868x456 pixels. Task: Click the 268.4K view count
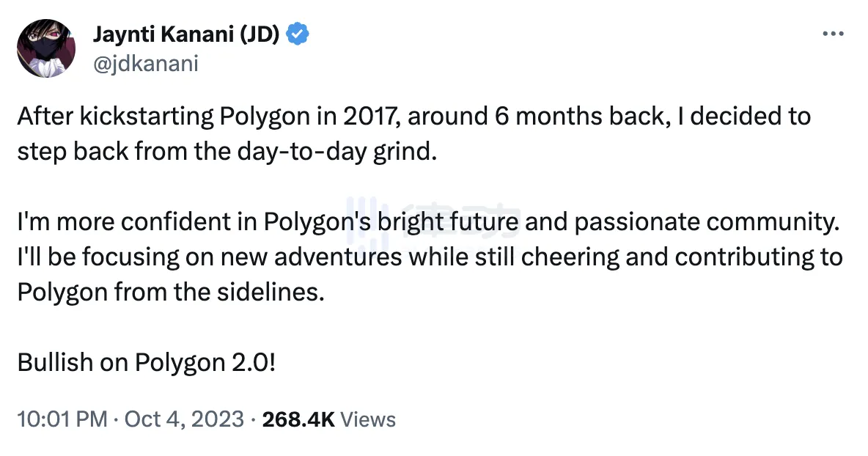point(298,419)
